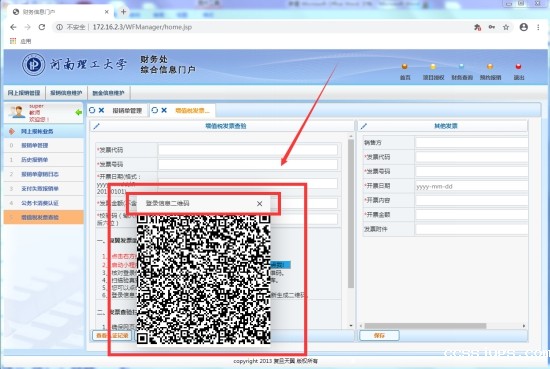The image size is (550, 369).
Task: Click the red 退出 logout icon
Action: point(518,67)
